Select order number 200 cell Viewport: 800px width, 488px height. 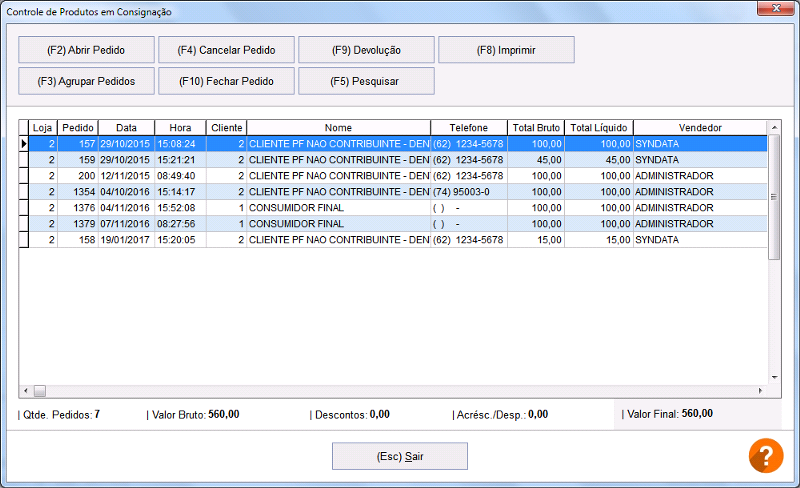tap(78, 176)
